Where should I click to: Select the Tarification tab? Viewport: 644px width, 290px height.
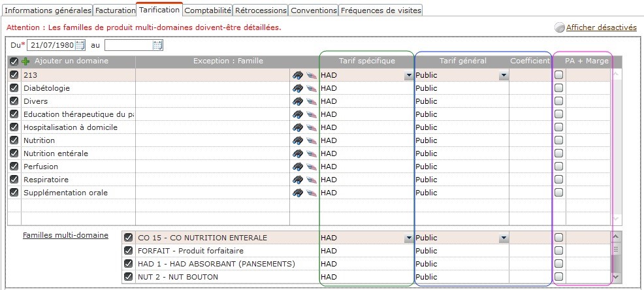[159, 9]
